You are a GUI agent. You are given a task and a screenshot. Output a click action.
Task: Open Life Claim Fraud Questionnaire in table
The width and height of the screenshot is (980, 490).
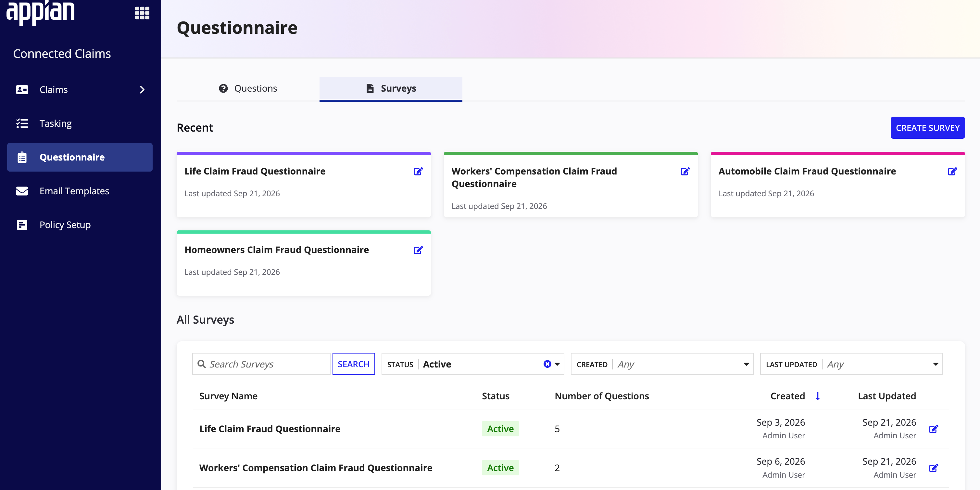[x=270, y=429]
